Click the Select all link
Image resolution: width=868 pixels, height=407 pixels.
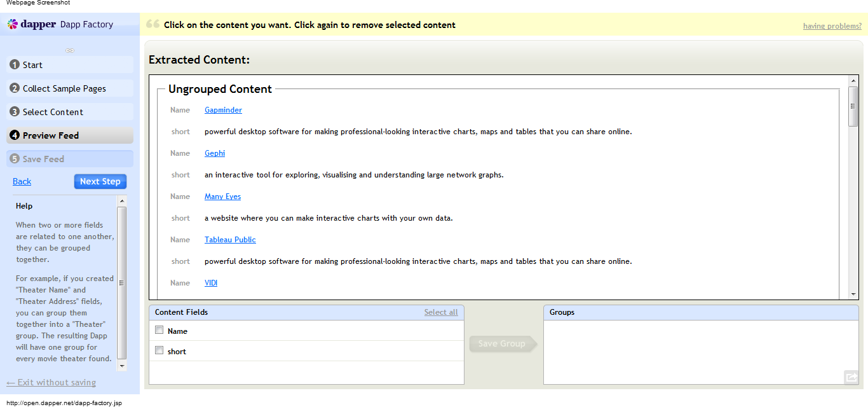click(441, 312)
